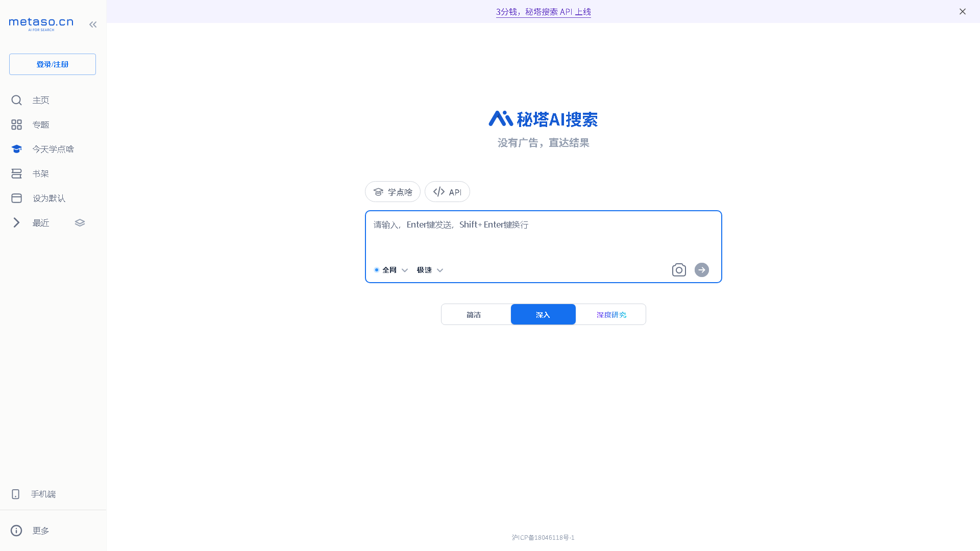Image resolution: width=980 pixels, height=551 pixels.
Task: Click the 秘塔AI搜索 logo
Action: point(543,119)
